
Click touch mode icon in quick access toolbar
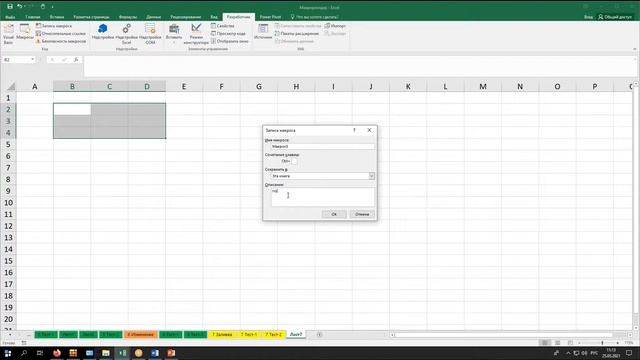(x=43, y=7)
